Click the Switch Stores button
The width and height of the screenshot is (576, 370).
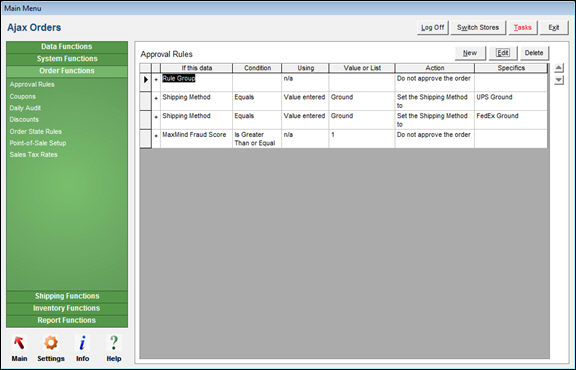point(478,28)
